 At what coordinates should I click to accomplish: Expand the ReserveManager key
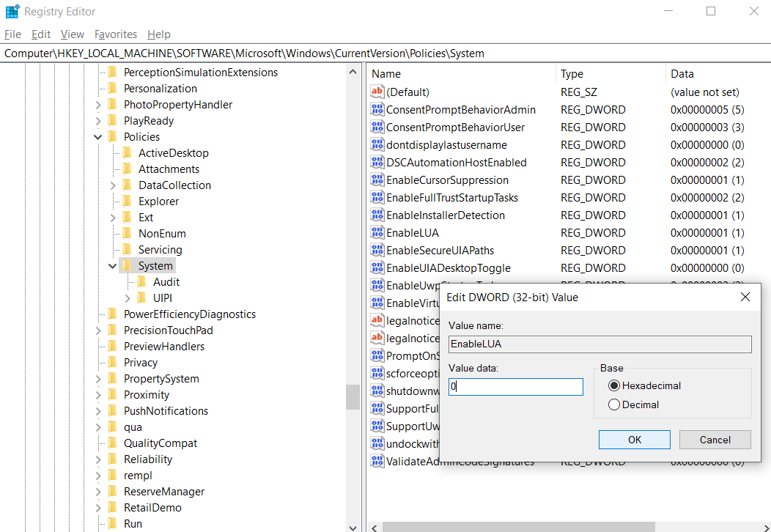pyautogui.click(x=98, y=492)
